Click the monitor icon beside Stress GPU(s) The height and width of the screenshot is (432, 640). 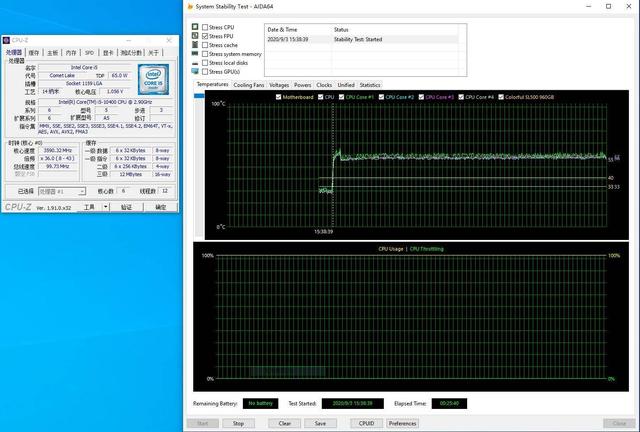click(x=195, y=71)
